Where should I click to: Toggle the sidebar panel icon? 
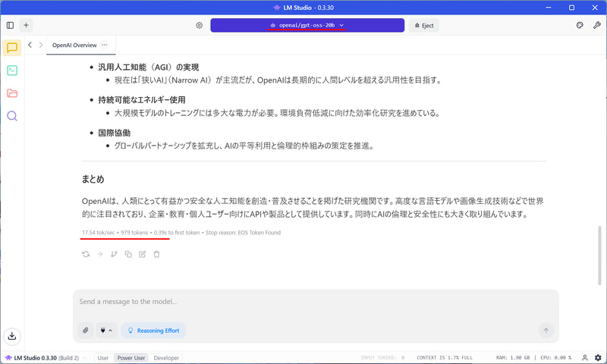(x=11, y=25)
